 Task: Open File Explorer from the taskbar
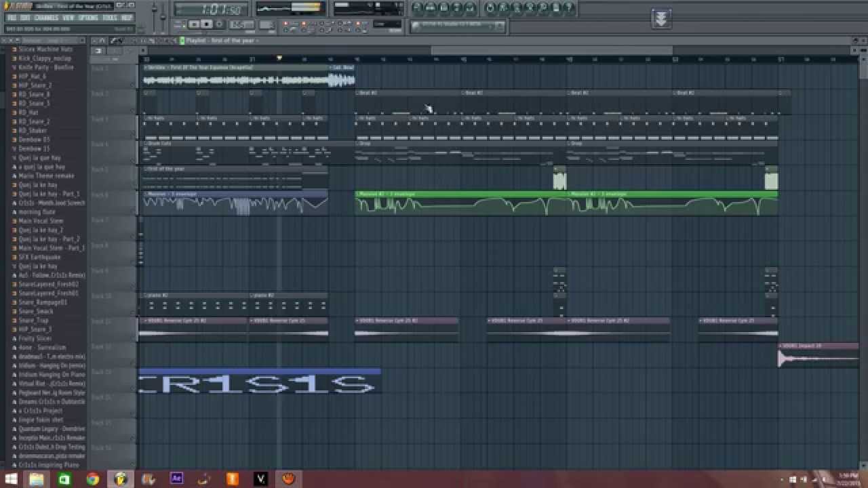(36, 479)
